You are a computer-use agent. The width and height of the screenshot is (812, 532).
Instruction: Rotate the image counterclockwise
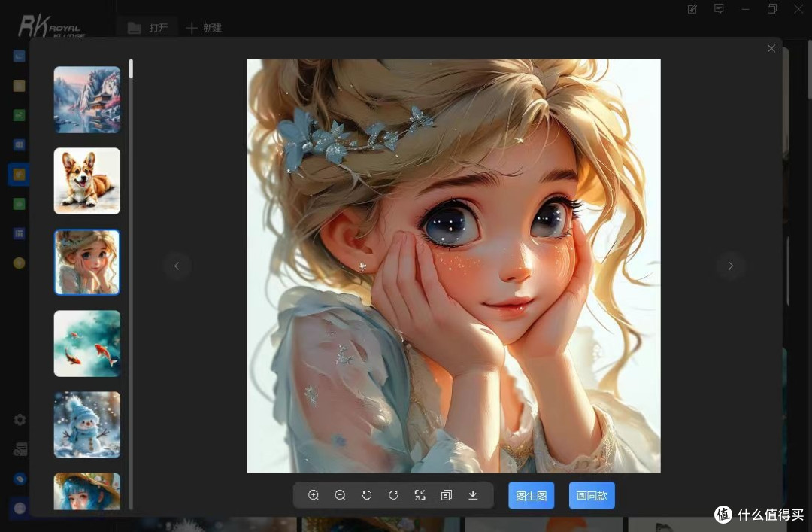coord(367,495)
